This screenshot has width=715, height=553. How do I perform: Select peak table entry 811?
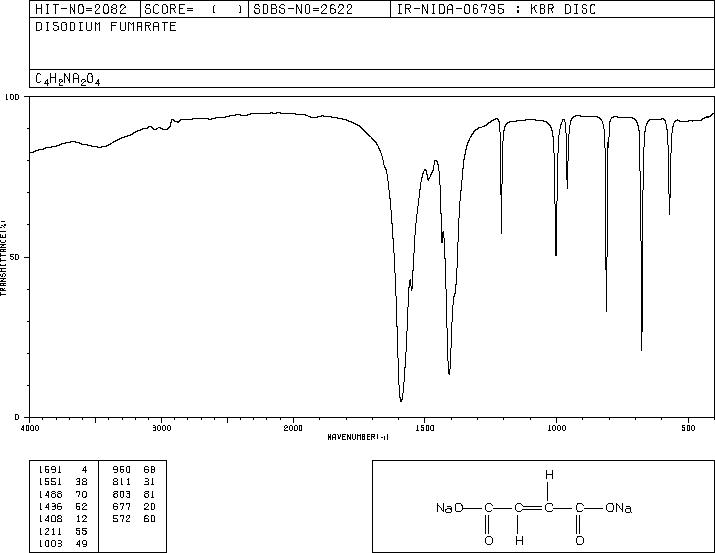pyautogui.click(x=122, y=482)
